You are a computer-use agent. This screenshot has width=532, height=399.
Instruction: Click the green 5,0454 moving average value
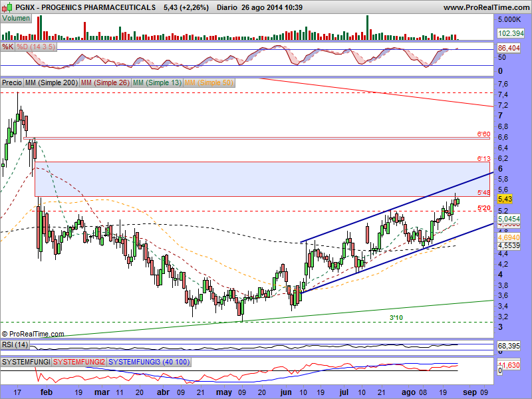[x=509, y=219]
